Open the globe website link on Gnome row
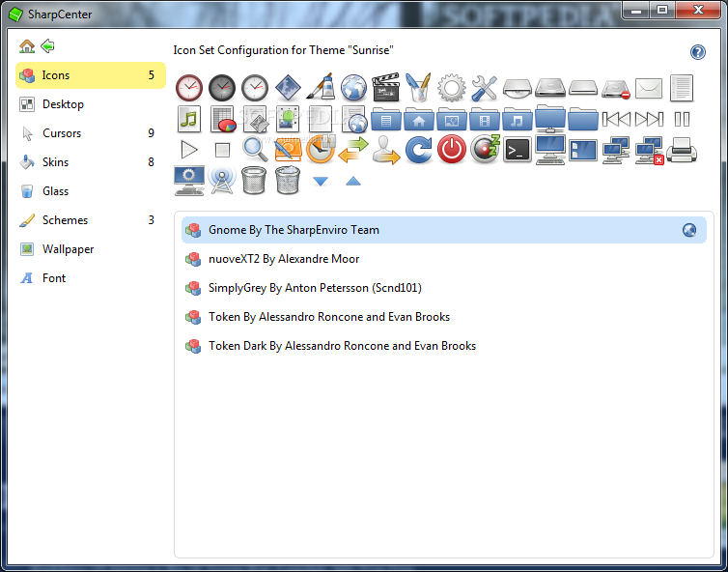This screenshot has width=728, height=572. pyautogui.click(x=689, y=230)
